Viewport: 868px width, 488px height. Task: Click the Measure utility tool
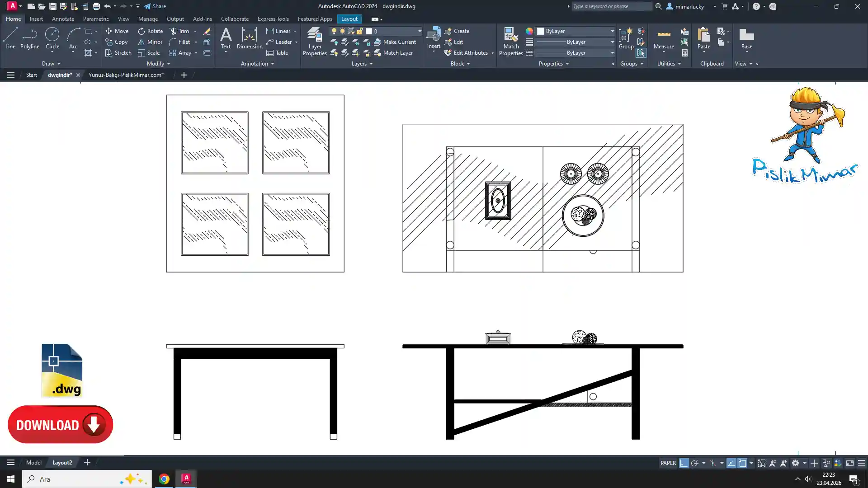[664, 38]
